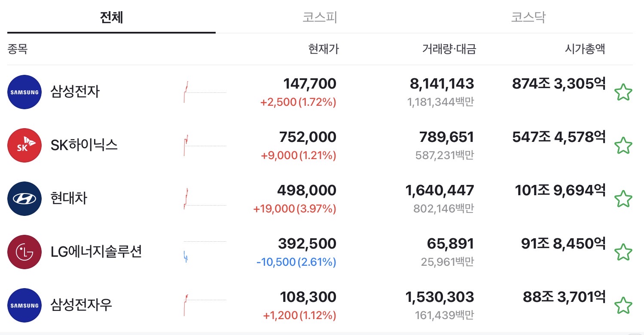
Task: Click the LG logo icon
Action: coord(24,252)
